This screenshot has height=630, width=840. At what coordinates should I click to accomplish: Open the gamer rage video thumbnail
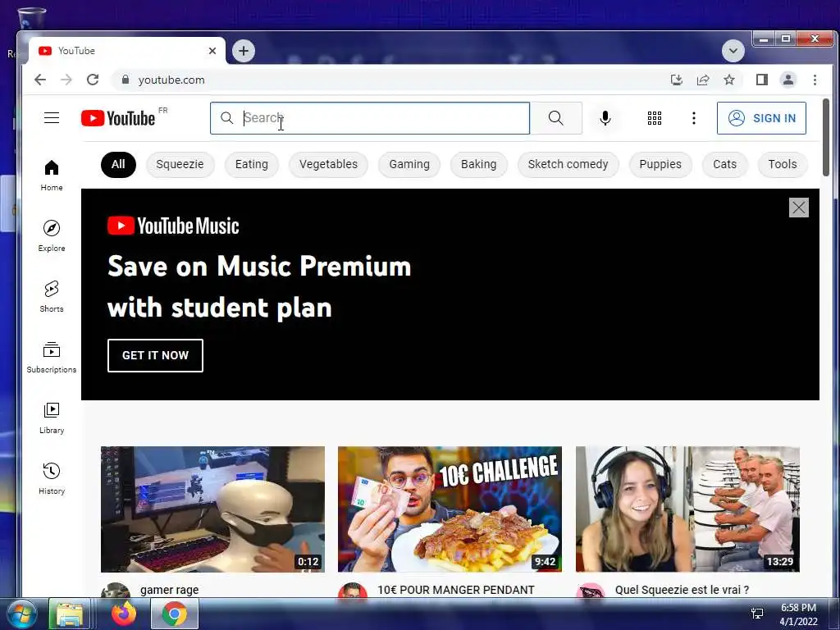tap(212, 509)
